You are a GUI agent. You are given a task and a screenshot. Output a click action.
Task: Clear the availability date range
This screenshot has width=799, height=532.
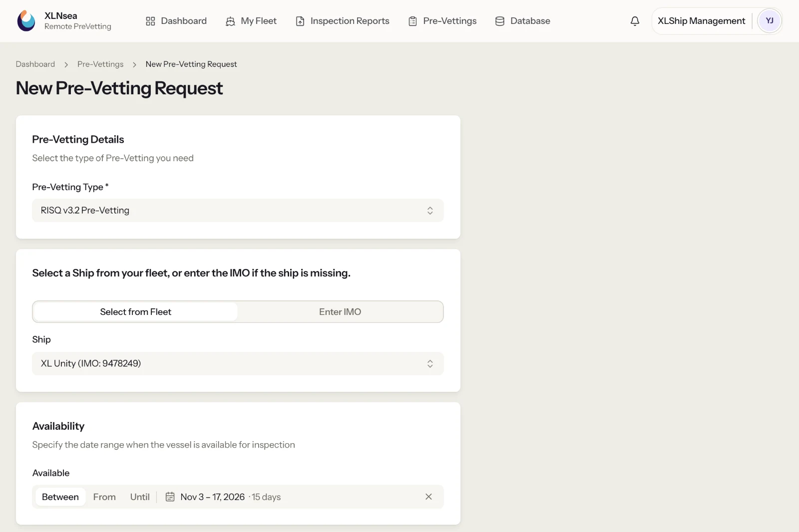pyautogui.click(x=428, y=497)
